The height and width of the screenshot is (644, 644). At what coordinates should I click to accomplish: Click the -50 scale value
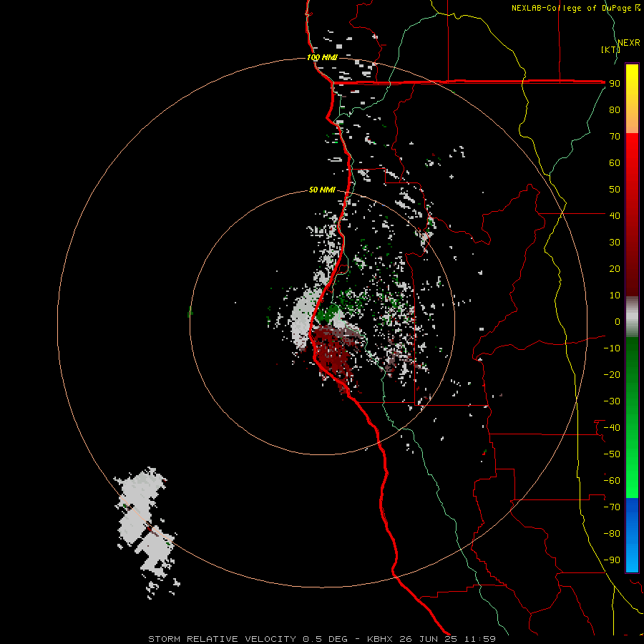(612, 454)
